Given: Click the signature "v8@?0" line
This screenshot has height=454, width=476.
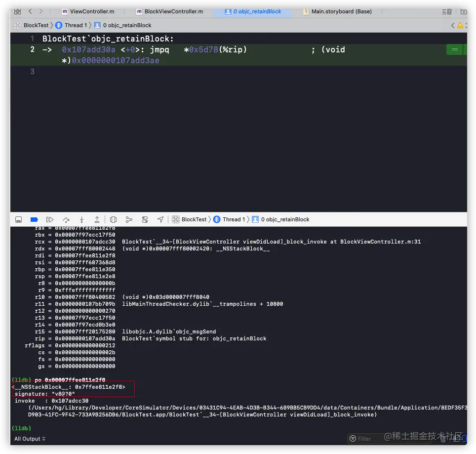Looking at the screenshot, I should tap(45, 394).
